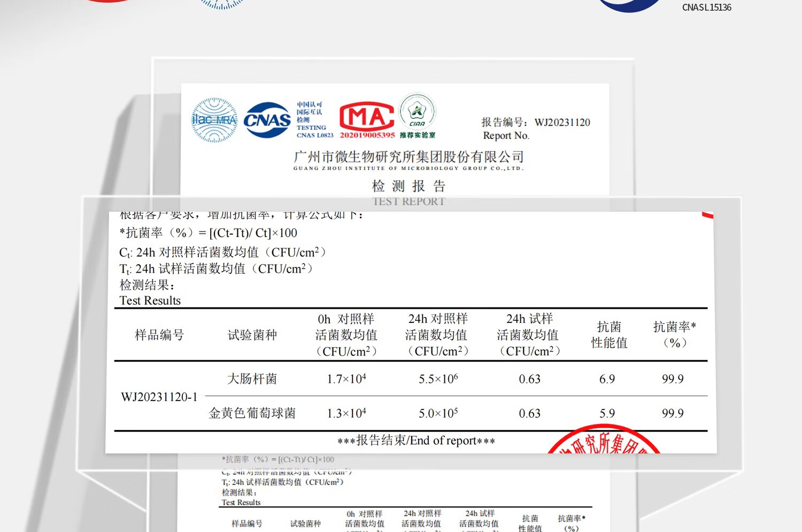Image resolution: width=802 pixels, height=532 pixels.
Task: Click the "Report No." label
Action: (506, 136)
